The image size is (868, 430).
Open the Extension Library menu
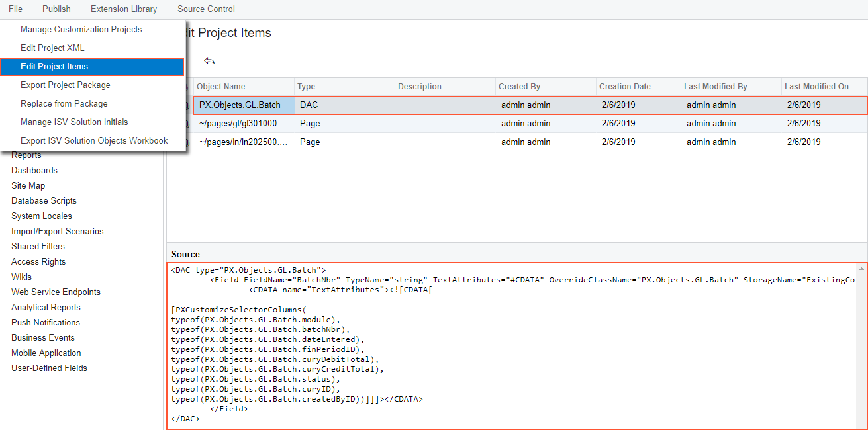pos(124,9)
